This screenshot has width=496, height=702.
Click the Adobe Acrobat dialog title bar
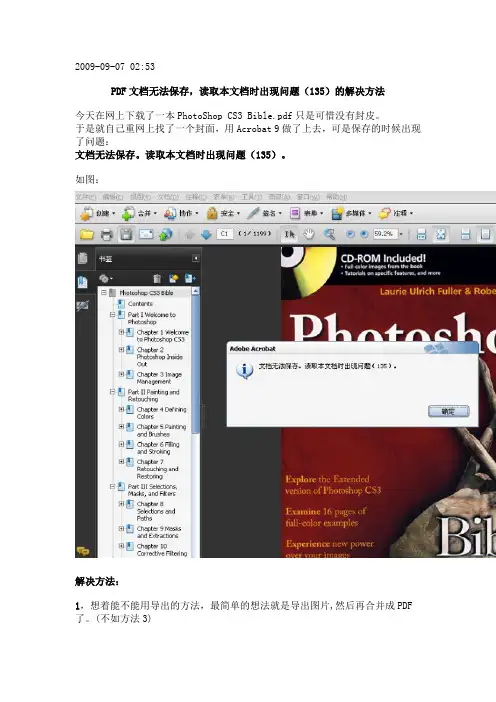(x=353, y=348)
